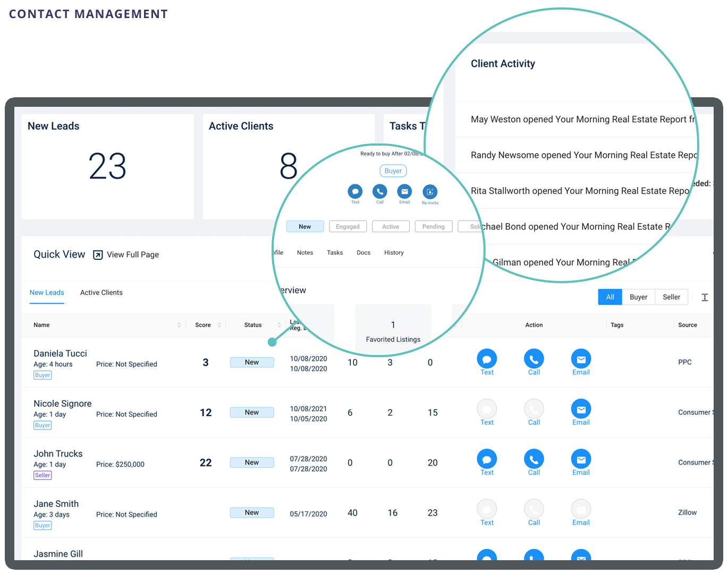
Task: Open the Text messaging icon in the magnified client card
Action: (x=355, y=190)
